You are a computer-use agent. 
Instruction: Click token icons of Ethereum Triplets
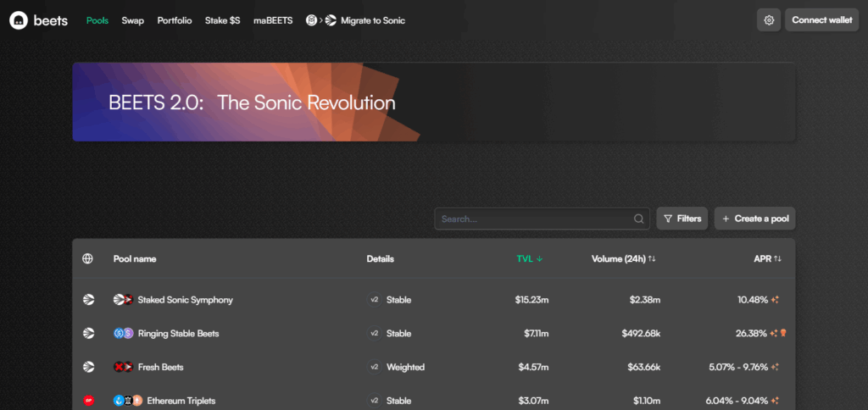click(x=128, y=400)
